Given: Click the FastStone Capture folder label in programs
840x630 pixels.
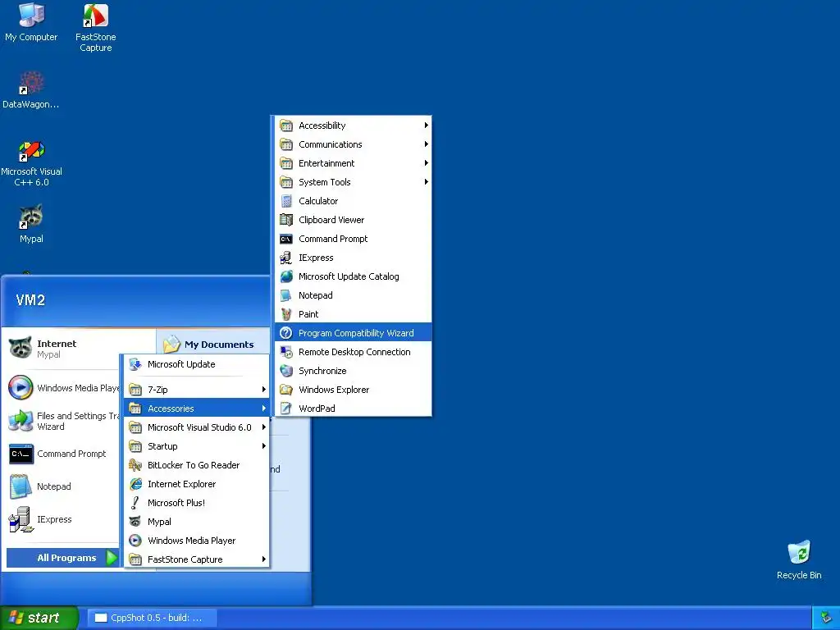Looking at the screenshot, I should pos(185,559).
